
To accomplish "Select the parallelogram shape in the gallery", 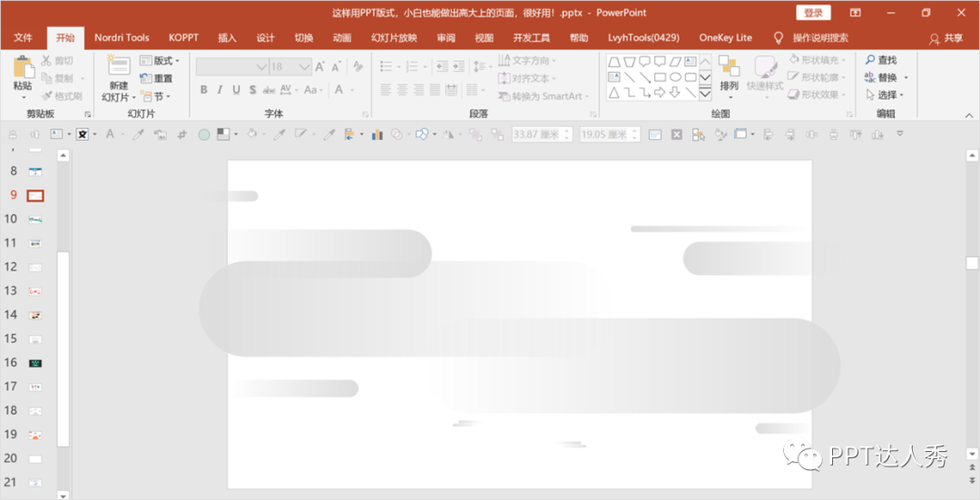I will (675, 61).
